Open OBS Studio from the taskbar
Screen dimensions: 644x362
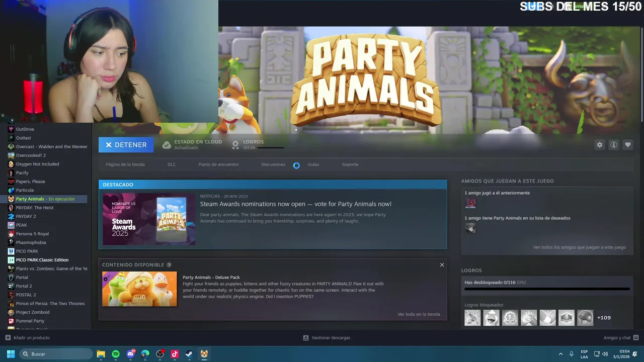160,354
